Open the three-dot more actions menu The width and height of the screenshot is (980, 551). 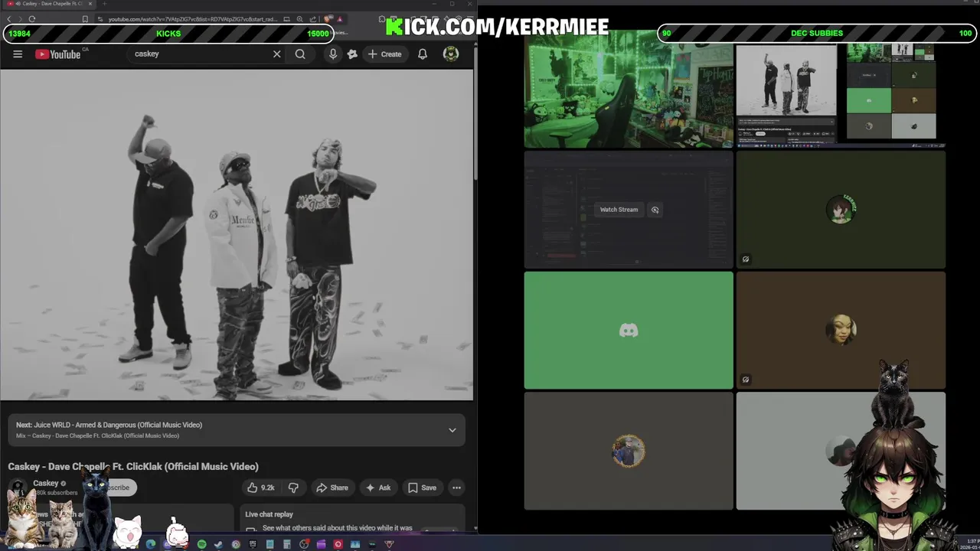click(456, 487)
